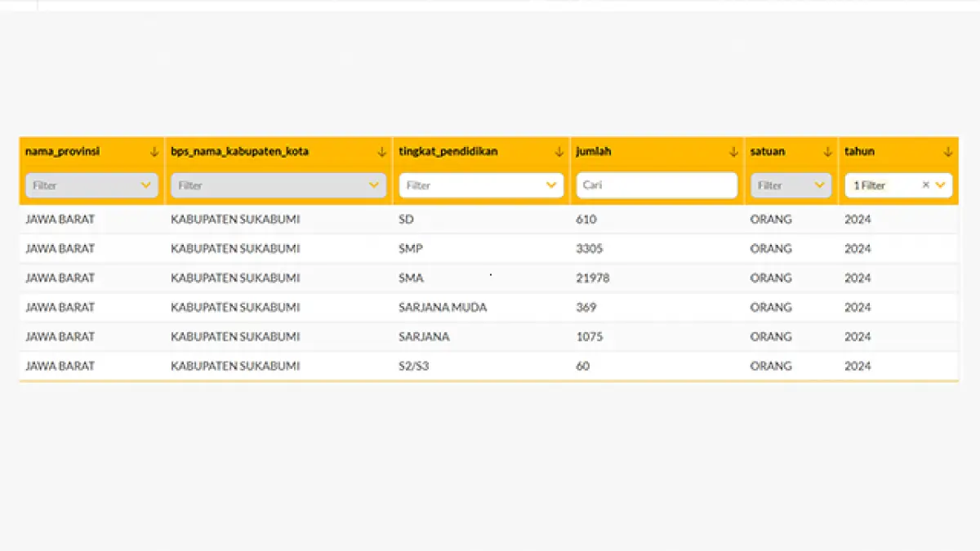
Task: Sort the tingkat_pendidikan column using arrow
Action: pyautogui.click(x=559, y=152)
